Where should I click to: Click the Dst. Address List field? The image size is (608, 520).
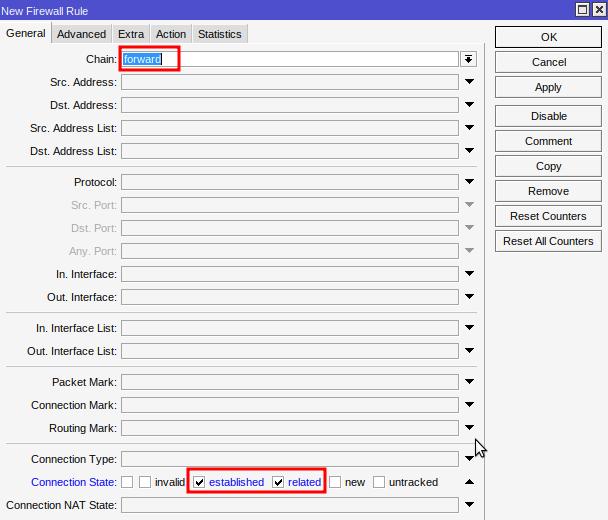[290, 151]
